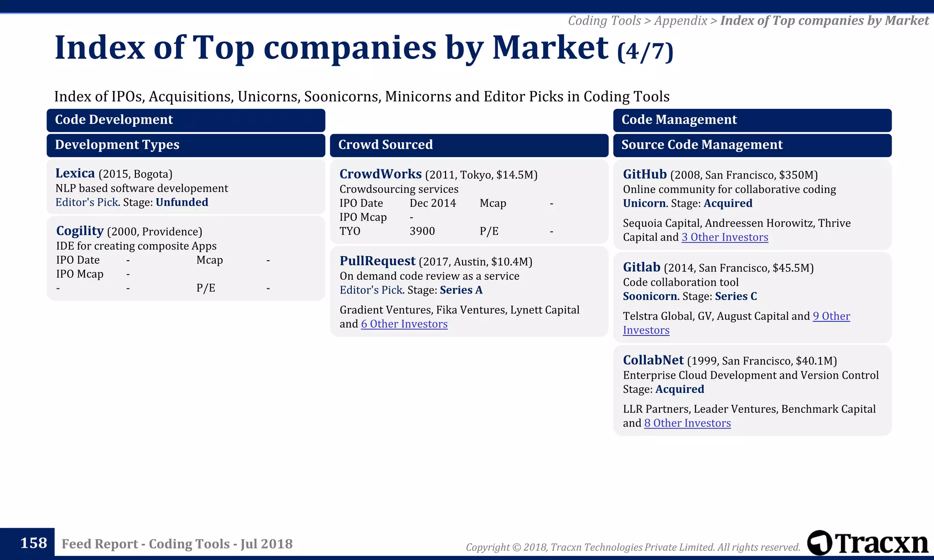Image resolution: width=934 pixels, height=560 pixels.
Task: Click 'Editor's Pick' label under PullRequest
Action: pos(371,290)
